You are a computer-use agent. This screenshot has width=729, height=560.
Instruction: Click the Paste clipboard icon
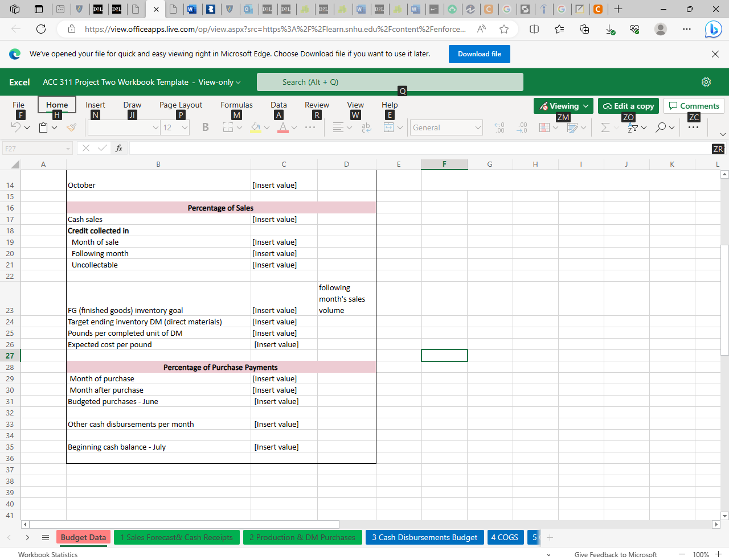(x=43, y=127)
